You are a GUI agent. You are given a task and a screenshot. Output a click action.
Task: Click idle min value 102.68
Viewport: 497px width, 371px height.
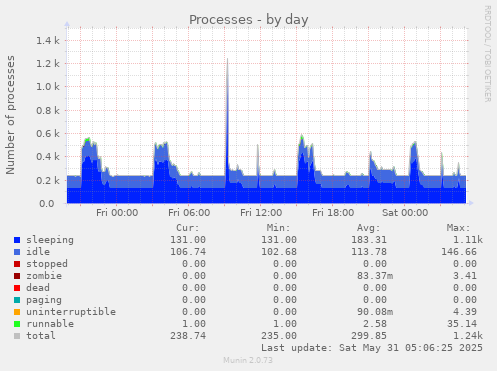click(279, 252)
